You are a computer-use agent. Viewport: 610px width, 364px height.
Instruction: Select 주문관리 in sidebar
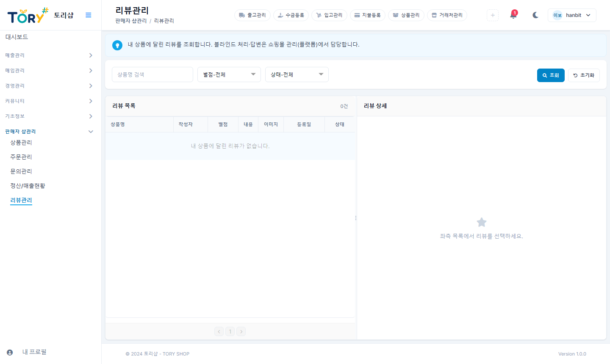coord(21,157)
